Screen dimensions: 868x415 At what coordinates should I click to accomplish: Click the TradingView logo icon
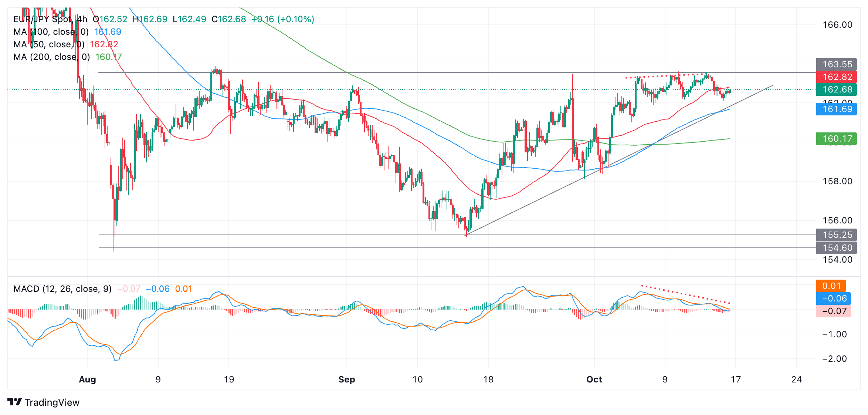[15, 402]
